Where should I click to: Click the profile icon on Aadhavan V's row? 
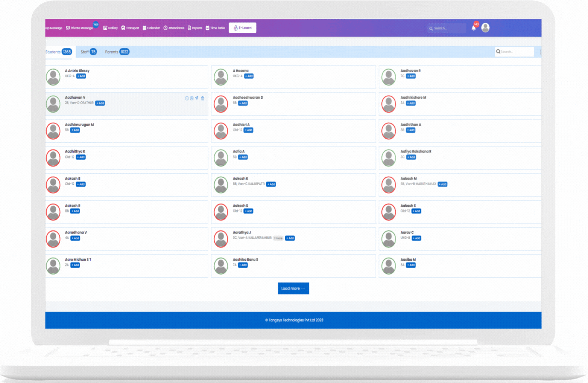(x=191, y=98)
